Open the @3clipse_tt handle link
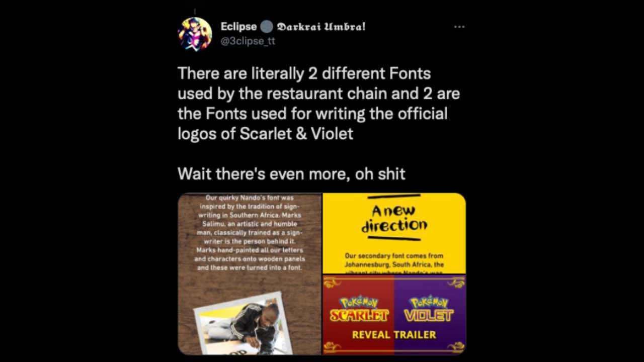The image size is (644, 362). coord(248,41)
